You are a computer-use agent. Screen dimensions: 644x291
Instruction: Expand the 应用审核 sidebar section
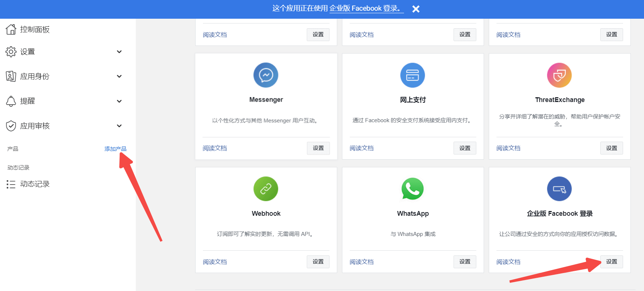119,126
